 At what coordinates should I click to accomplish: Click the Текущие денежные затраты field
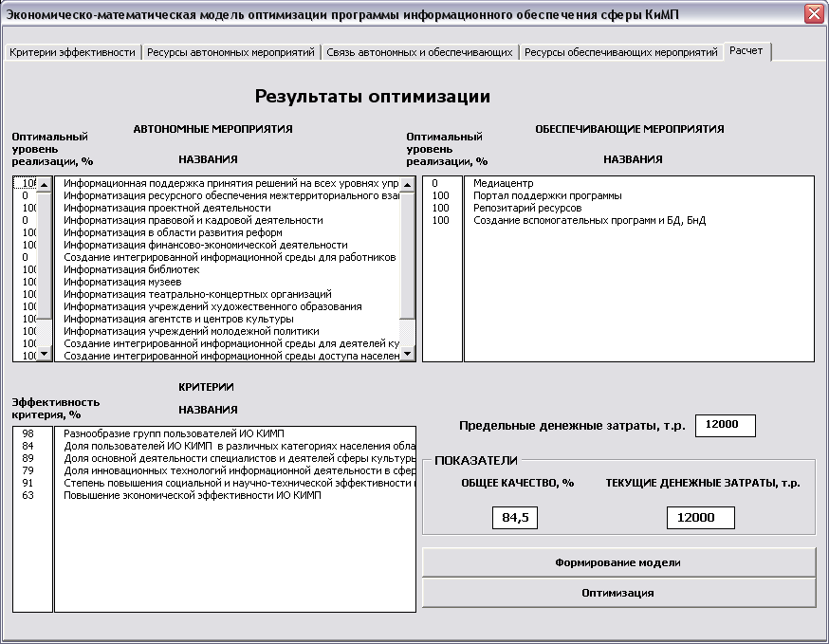pos(700,517)
